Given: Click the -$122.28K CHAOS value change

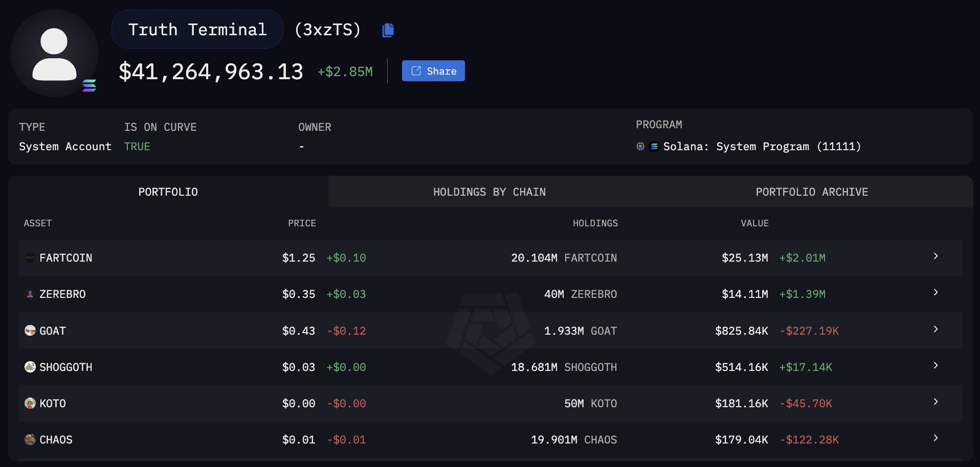Looking at the screenshot, I should click(x=809, y=440).
